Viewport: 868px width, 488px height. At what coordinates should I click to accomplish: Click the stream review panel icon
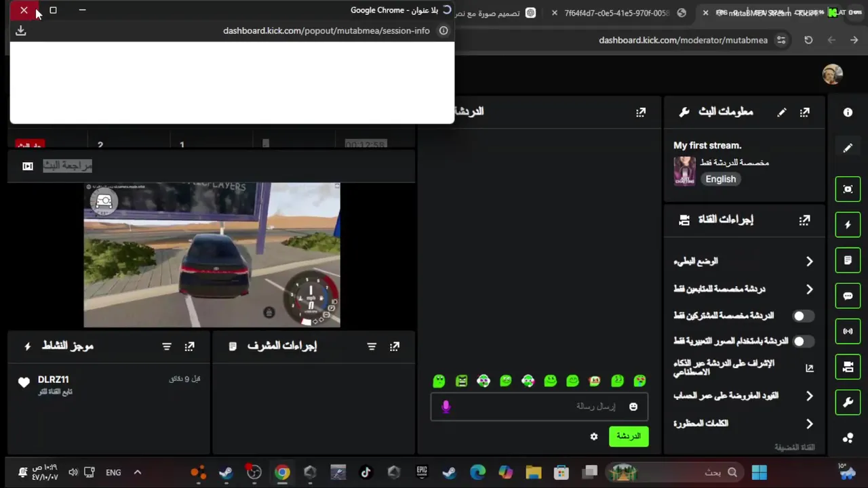coord(28,166)
